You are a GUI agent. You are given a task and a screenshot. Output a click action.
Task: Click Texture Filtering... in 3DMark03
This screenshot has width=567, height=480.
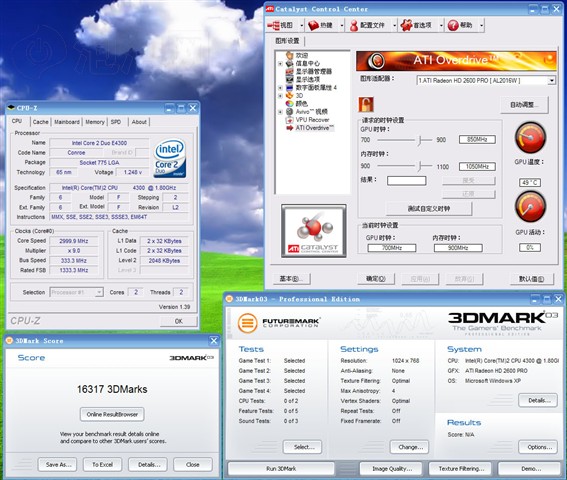[460, 468]
